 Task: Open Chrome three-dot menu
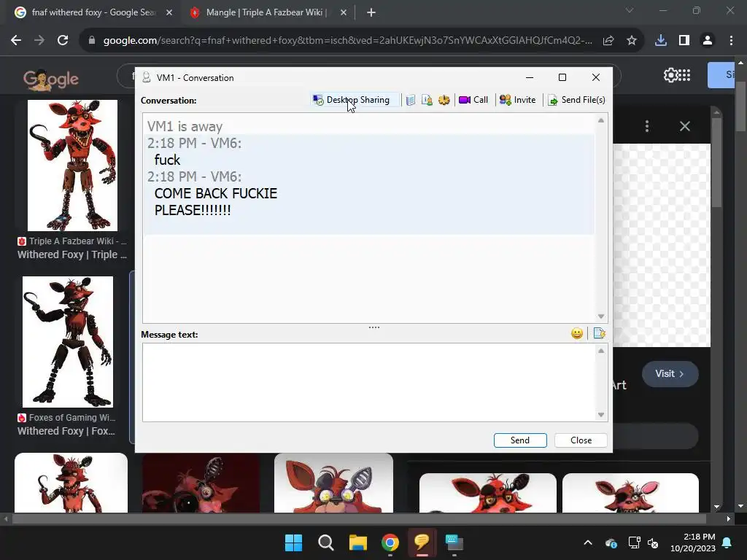[731, 41]
